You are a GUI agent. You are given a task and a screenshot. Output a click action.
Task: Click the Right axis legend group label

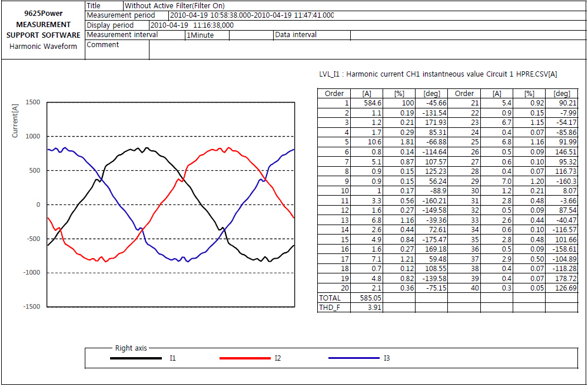[x=131, y=348]
